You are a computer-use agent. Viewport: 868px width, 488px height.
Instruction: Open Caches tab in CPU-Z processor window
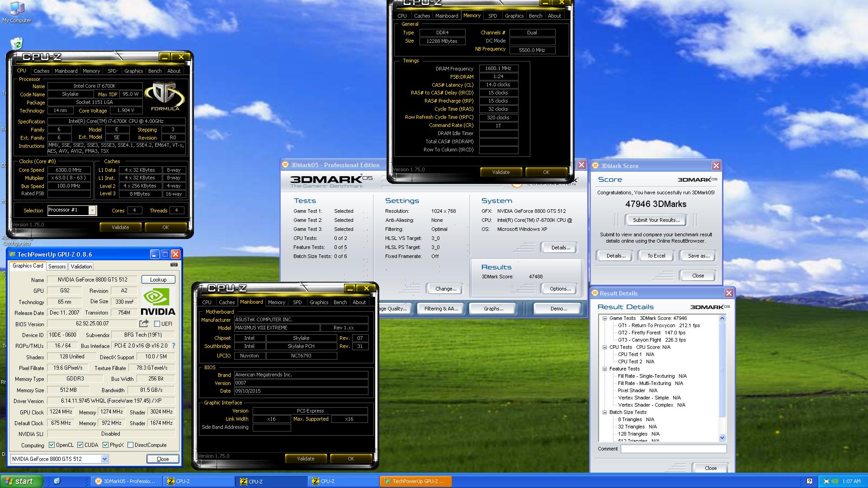click(42, 71)
